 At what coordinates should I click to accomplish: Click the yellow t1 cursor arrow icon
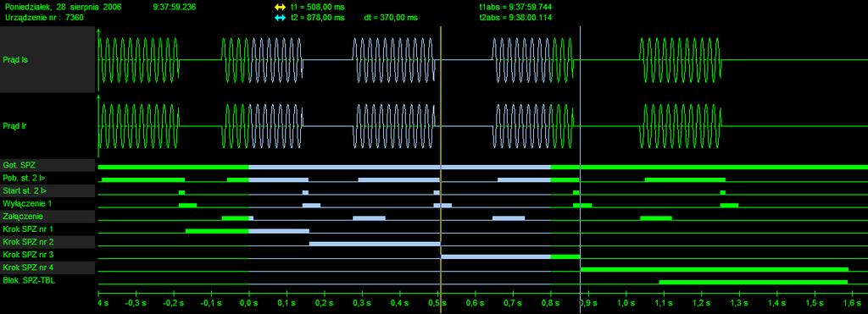point(280,7)
